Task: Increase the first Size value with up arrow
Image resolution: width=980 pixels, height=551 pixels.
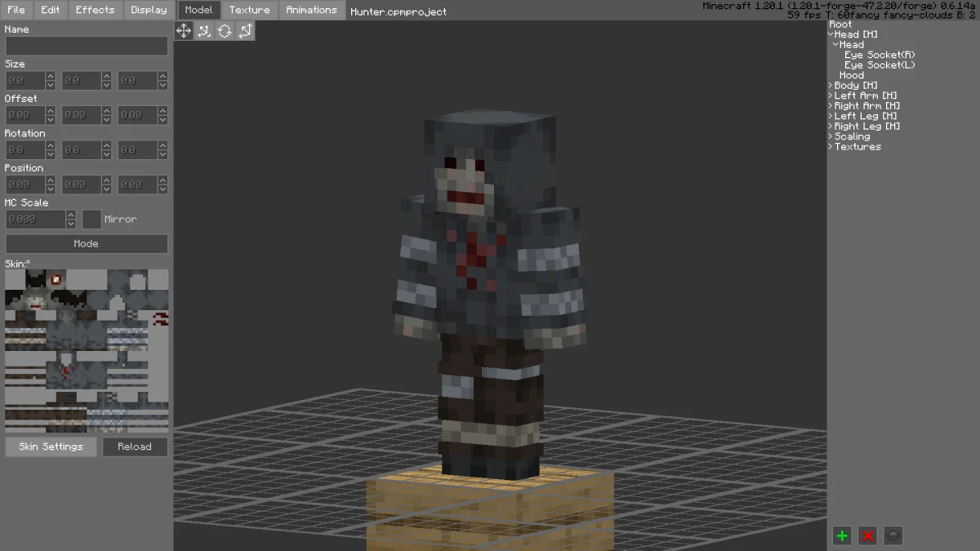Action: click(x=51, y=77)
